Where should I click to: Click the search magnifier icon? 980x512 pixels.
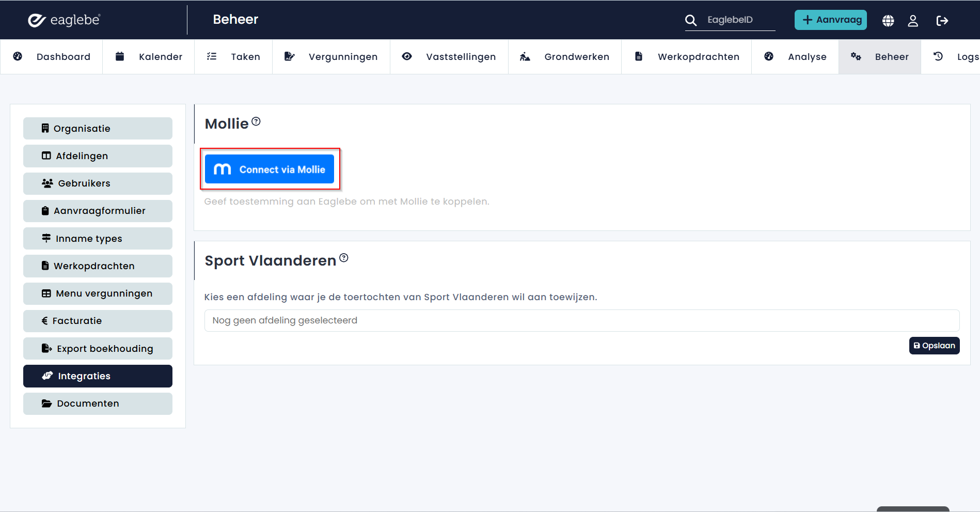point(691,20)
